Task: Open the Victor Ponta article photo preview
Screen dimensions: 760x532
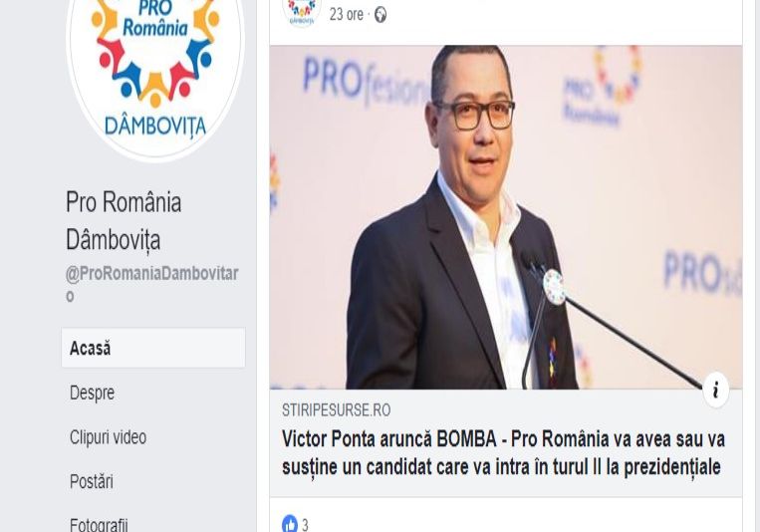Action: [506, 217]
